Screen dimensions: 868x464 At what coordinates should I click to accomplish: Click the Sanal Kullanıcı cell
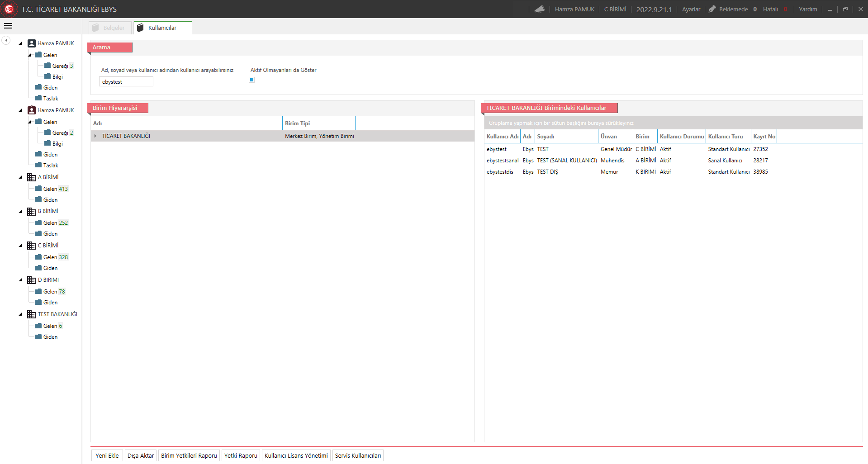(728, 161)
